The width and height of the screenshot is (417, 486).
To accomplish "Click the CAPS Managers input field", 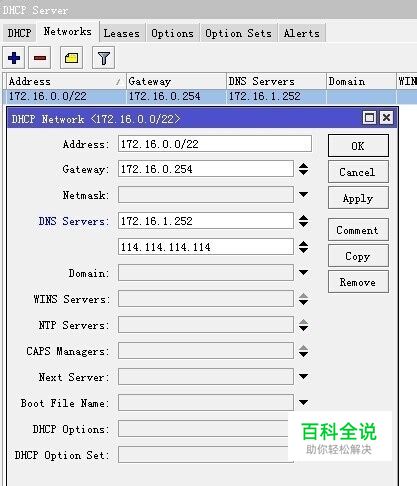I will tap(206, 351).
